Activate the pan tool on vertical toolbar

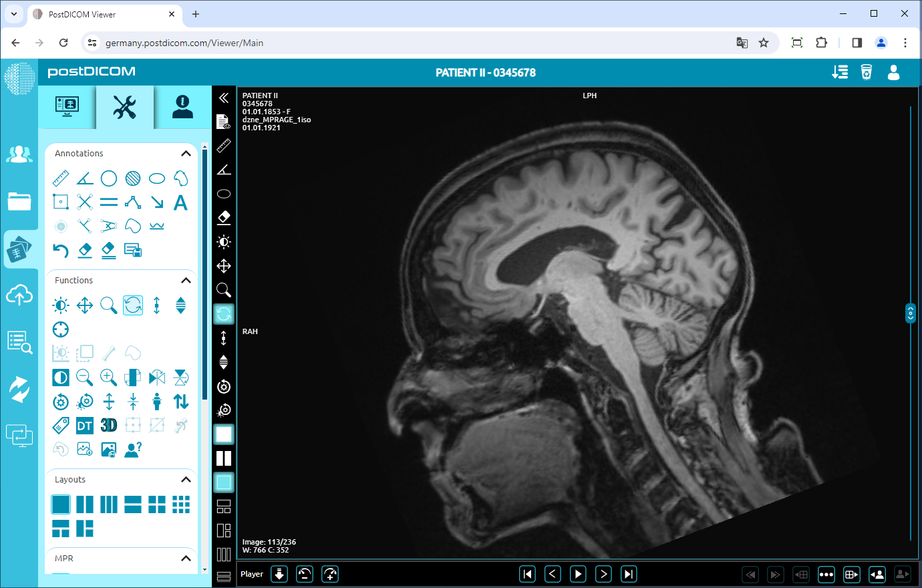tap(224, 266)
